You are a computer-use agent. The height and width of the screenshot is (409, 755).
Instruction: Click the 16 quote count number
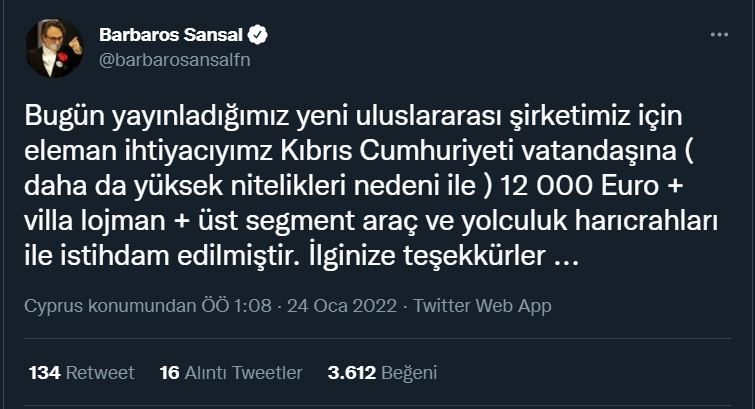click(x=169, y=373)
